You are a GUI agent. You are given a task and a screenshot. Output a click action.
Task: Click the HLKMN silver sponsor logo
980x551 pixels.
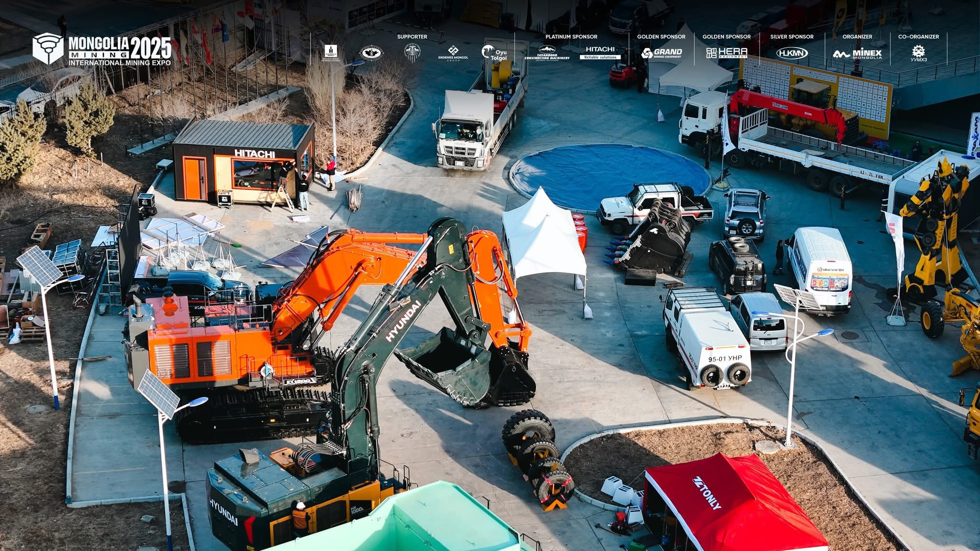[x=791, y=53]
